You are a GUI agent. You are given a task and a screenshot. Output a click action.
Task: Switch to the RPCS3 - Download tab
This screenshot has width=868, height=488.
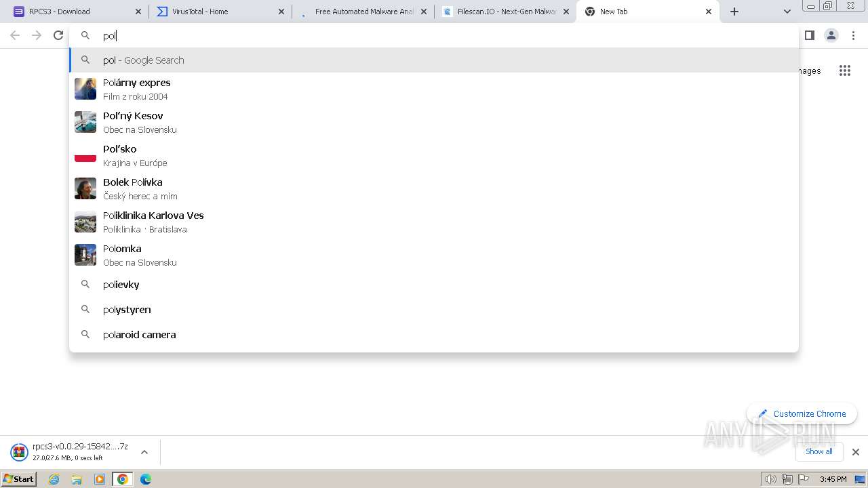pyautogui.click(x=78, y=12)
